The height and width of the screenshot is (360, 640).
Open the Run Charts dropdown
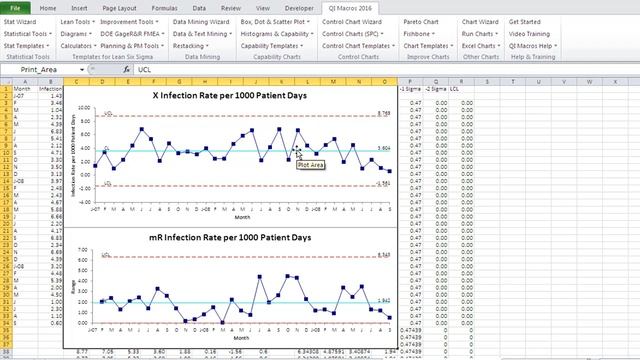[480, 34]
